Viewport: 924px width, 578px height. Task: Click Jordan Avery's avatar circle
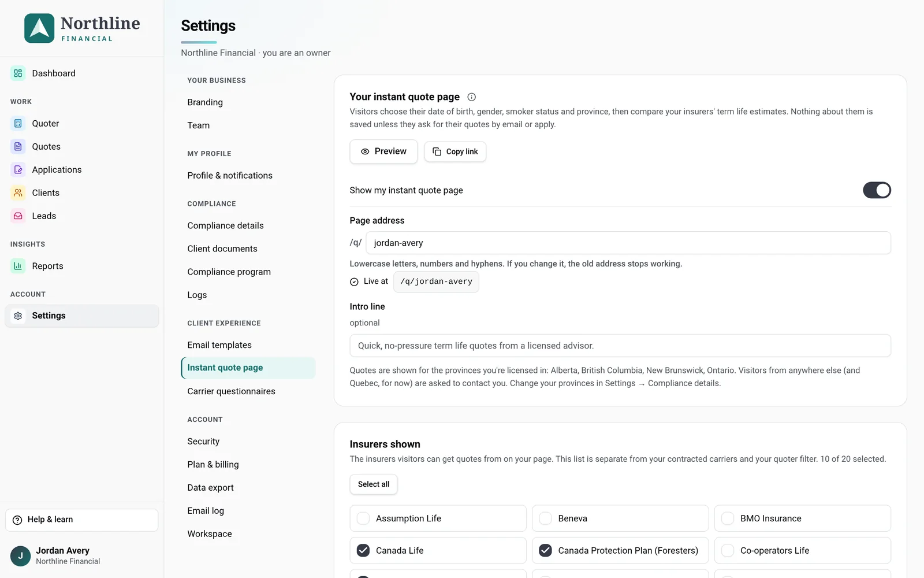coord(20,556)
